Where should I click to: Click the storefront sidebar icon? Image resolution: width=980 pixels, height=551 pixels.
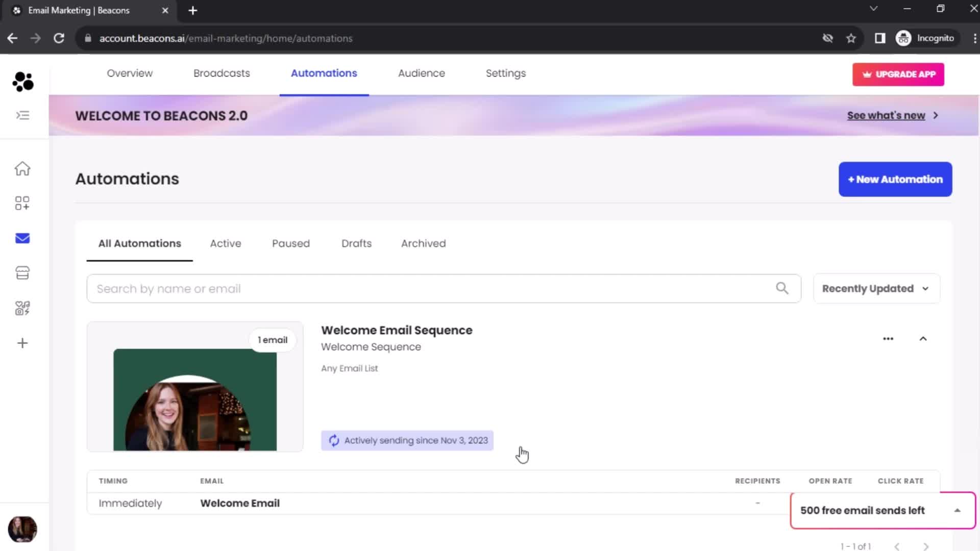pos(22,272)
